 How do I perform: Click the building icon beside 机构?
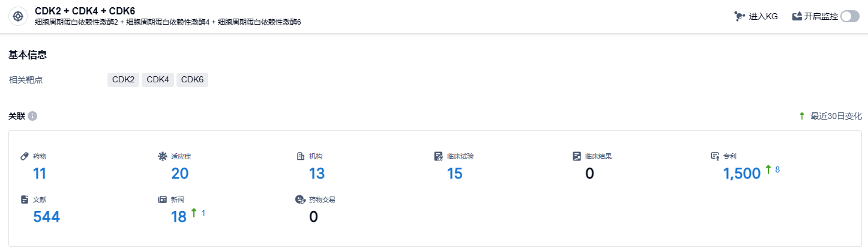click(301, 156)
